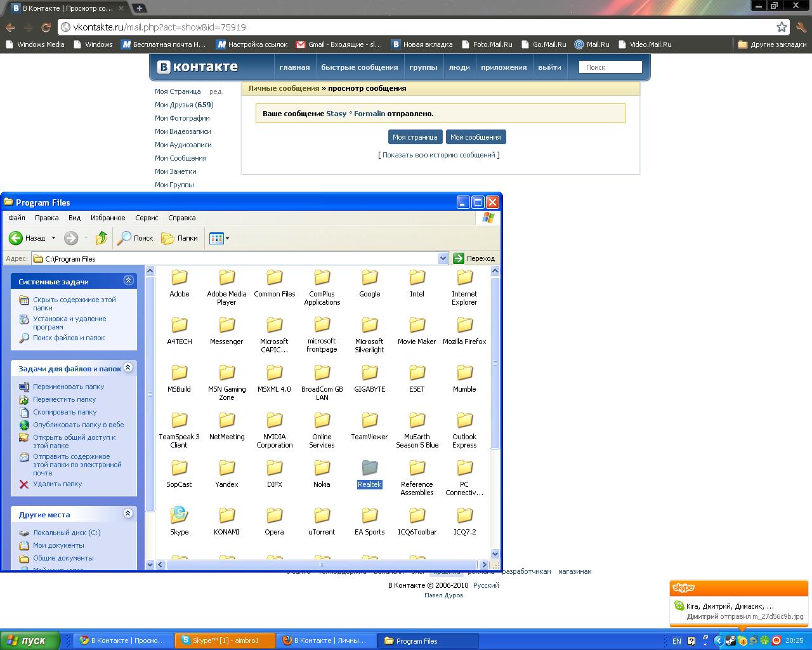Open the Windows пуск Start button
The image size is (812, 650).
(x=30, y=640)
